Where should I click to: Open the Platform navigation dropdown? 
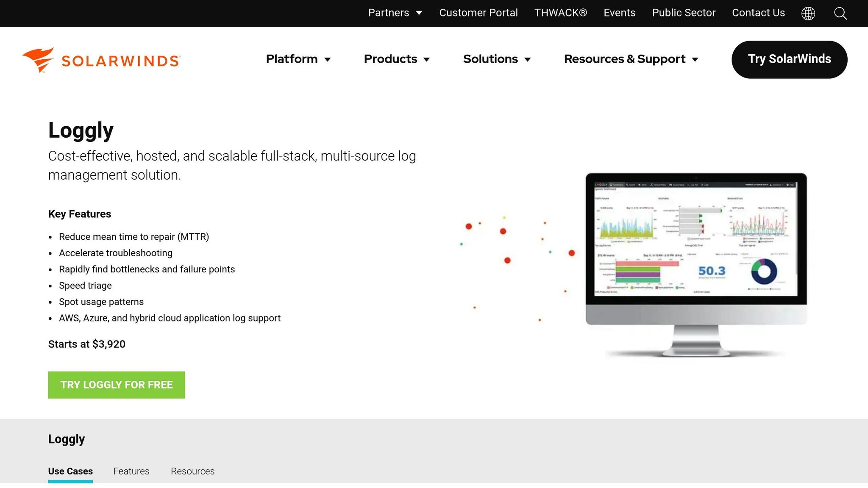click(x=298, y=59)
